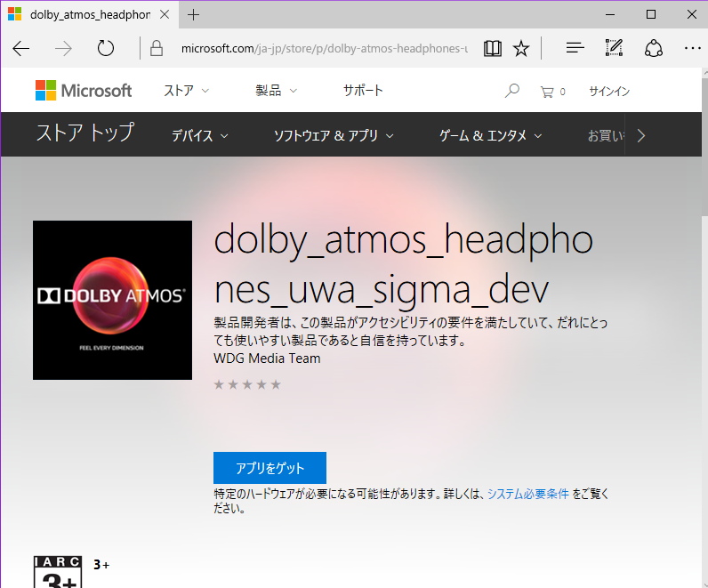Open the site search magnifier
Screen dimensions: 708x588
point(512,91)
